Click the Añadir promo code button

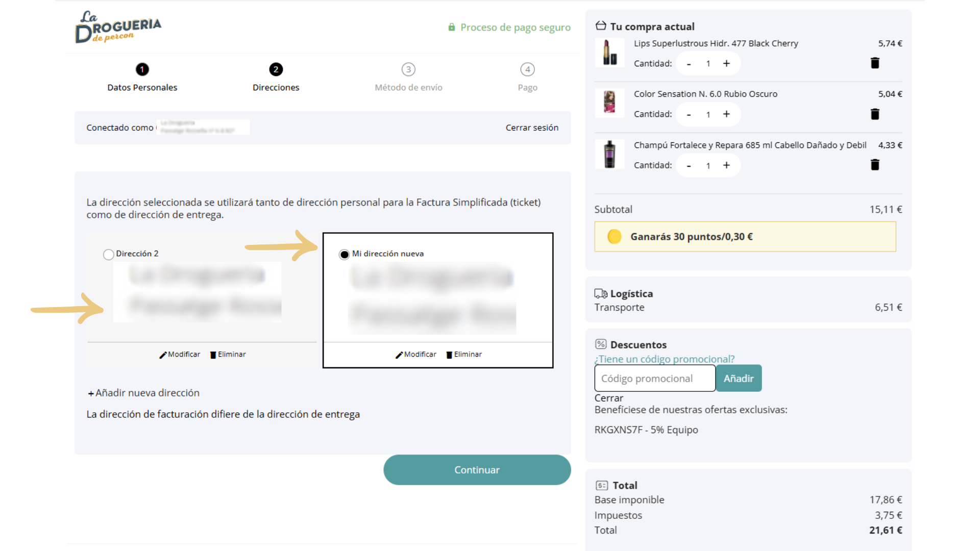coord(738,379)
